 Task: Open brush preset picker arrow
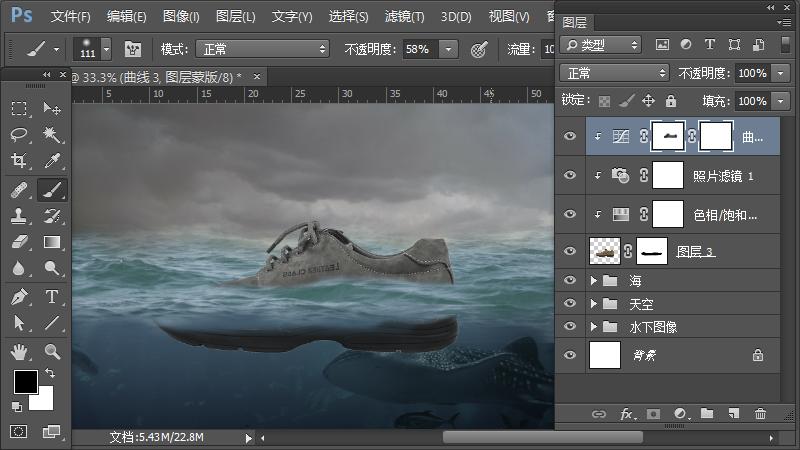click(x=106, y=49)
